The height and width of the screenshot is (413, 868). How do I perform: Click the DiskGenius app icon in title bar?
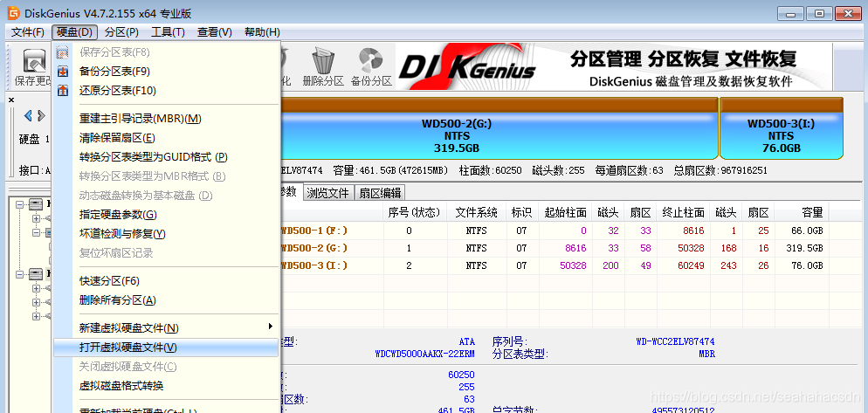pyautogui.click(x=13, y=13)
